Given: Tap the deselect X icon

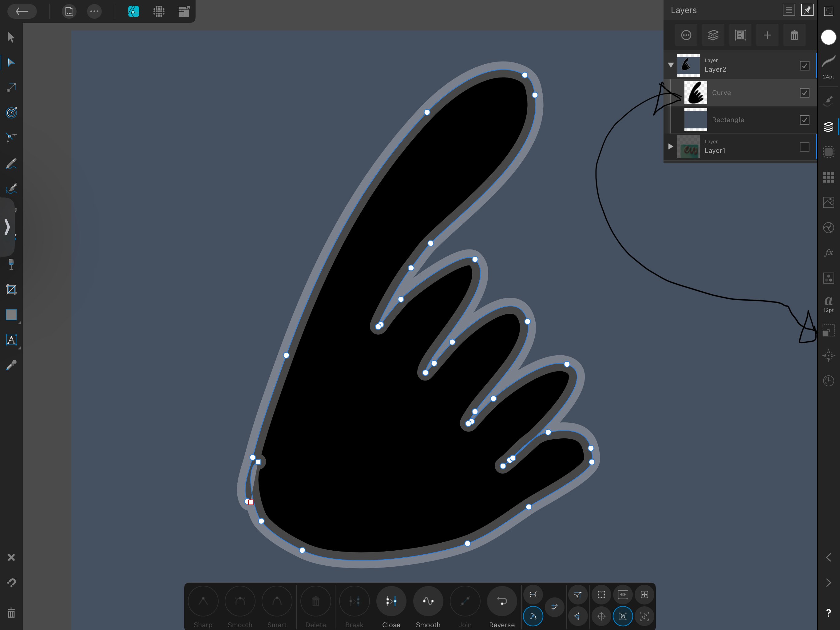Looking at the screenshot, I should point(11,557).
